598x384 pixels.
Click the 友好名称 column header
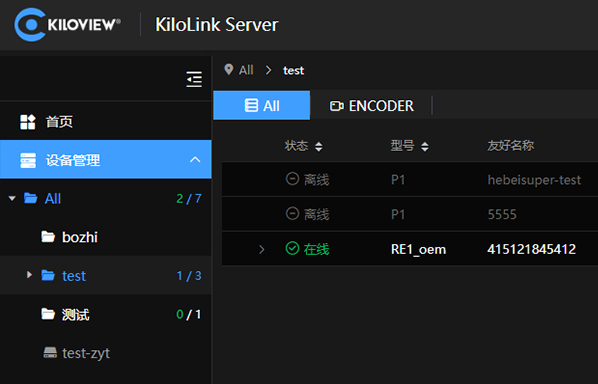tap(511, 146)
